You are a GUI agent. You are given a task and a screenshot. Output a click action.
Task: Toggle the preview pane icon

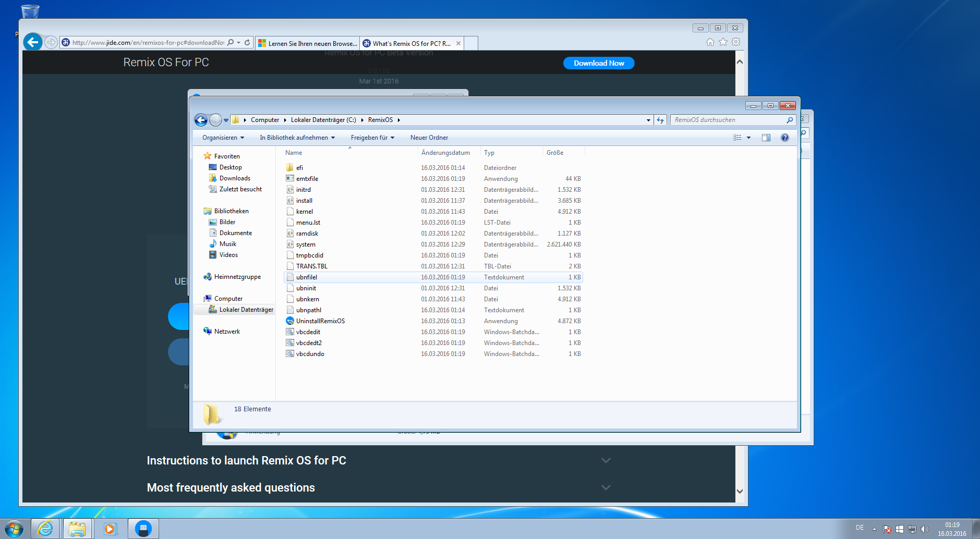(x=766, y=138)
